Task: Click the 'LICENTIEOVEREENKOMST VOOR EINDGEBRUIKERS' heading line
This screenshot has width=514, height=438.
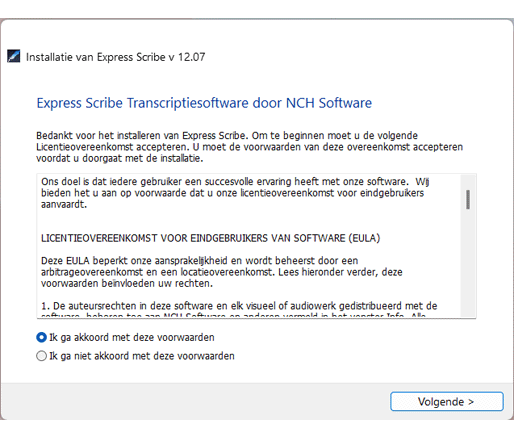Action: tap(210, 238)
